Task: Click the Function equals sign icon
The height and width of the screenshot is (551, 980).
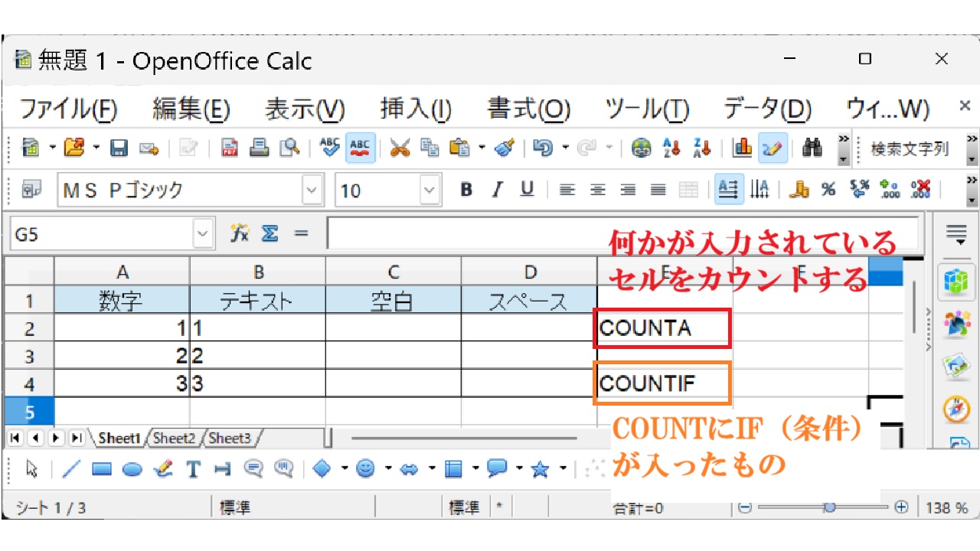Action: [x=301, y=233]
